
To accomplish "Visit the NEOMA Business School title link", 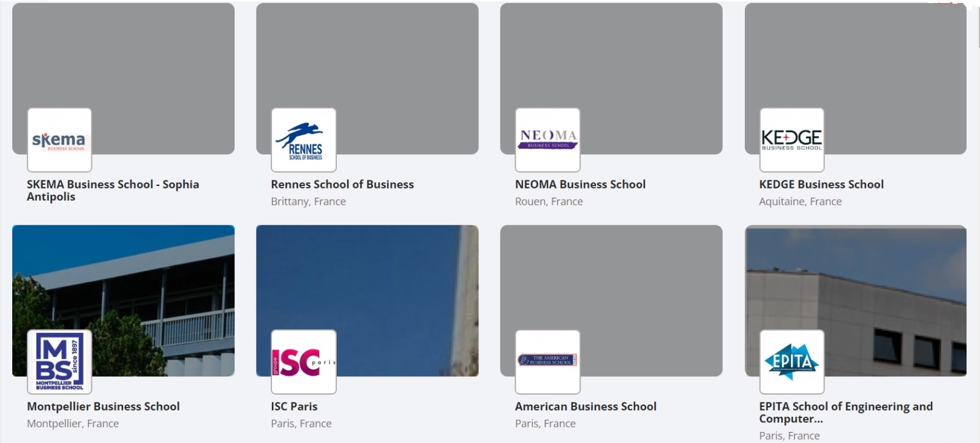I will point(580,184).
